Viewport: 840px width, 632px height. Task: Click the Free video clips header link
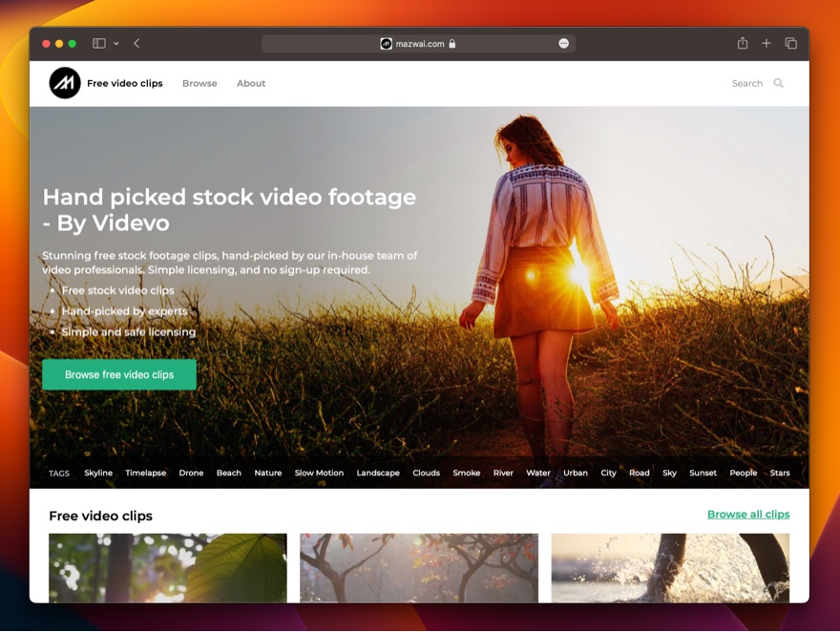(x=124, y=83)
